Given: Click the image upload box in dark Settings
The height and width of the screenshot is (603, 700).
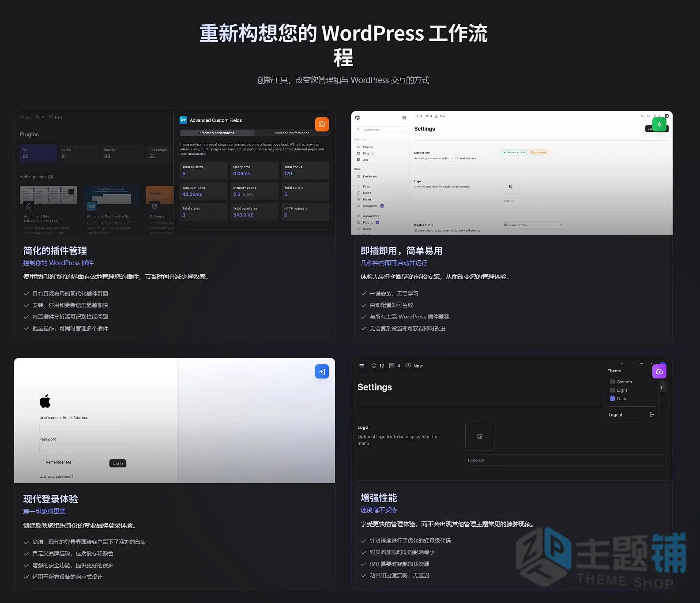Looking at the screenshot, I should [x=480, y=436].
